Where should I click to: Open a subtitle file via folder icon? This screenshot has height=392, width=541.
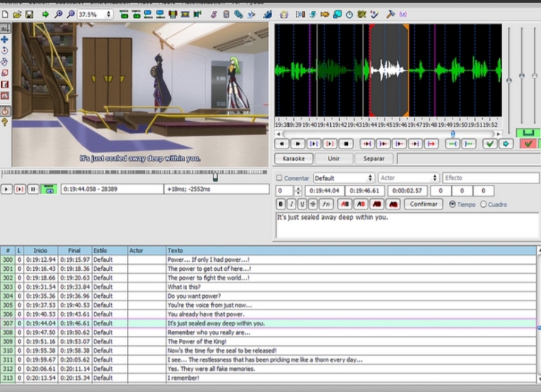(x=17, y=14)
